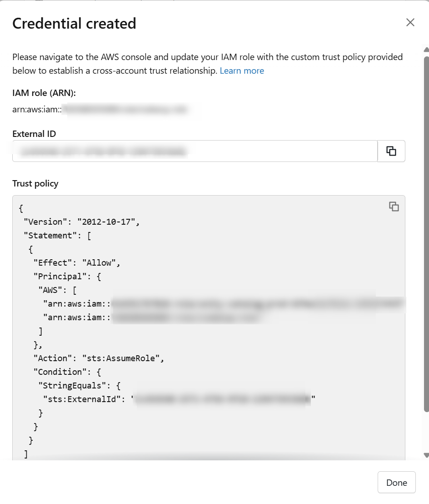Open the Learn more link

pyautogui.click(x=242, y=71)
